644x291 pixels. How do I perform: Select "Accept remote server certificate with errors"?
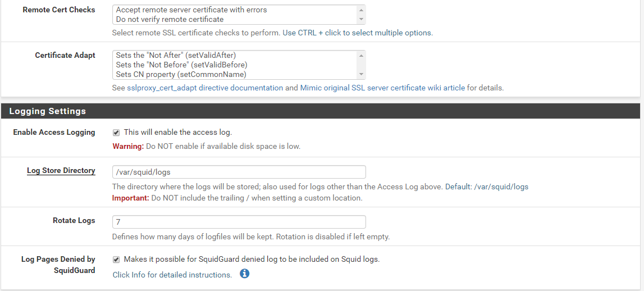(x=191, y=10)
